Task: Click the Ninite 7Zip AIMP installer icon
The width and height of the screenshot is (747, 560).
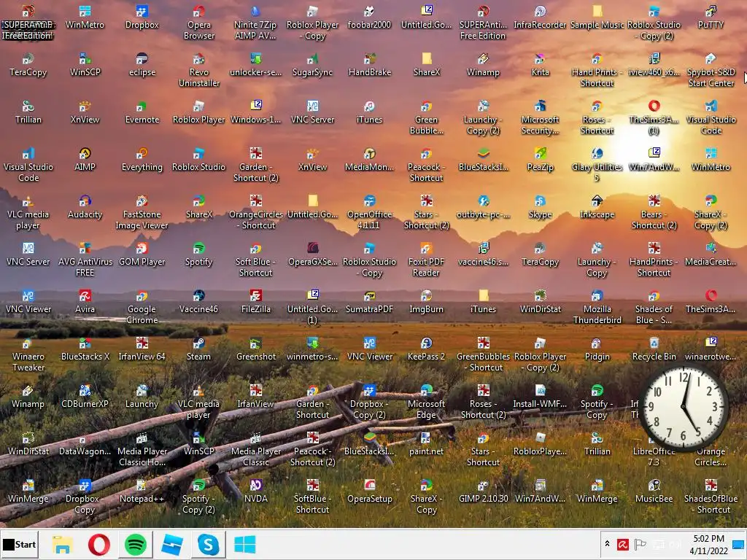Action: tap(255, 23)
